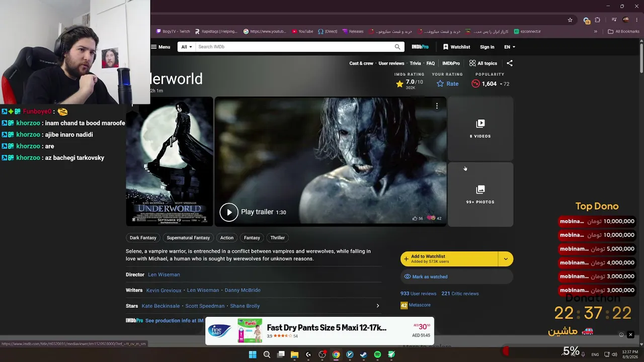This screenshot has width=644, height=362.
Task: Click the Chrome profile avatar
Action: tap(626, 20)
